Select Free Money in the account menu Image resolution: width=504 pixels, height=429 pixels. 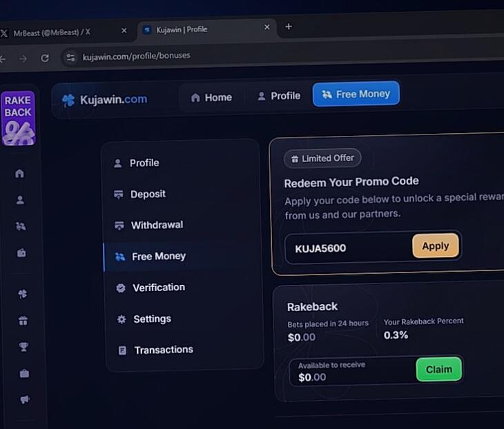pos(182,257)
